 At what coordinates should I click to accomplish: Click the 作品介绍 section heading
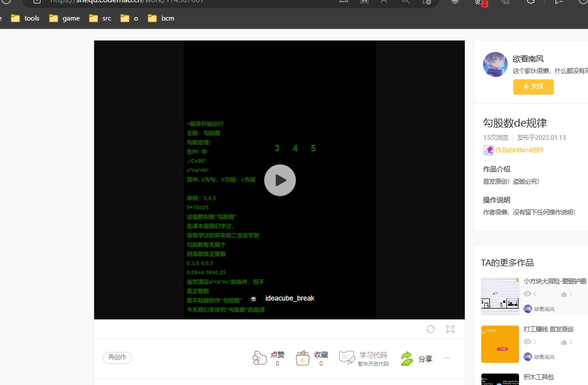tap(497, 169)
